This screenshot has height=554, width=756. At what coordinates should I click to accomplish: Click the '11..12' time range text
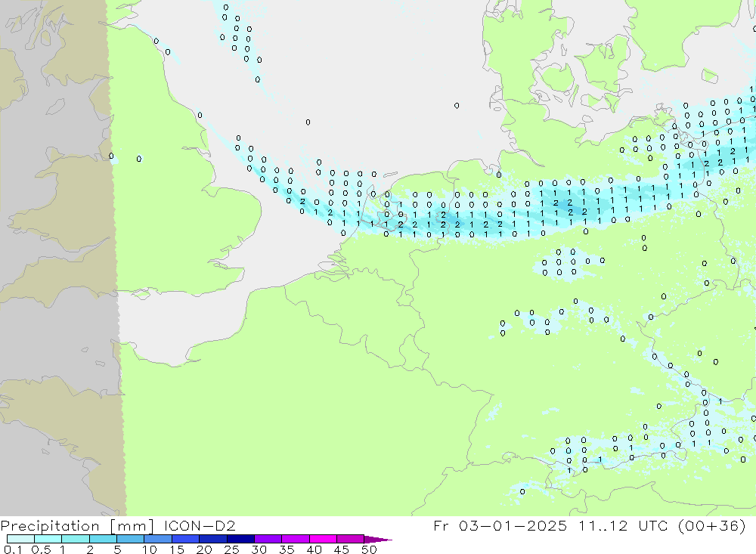[x=603, y=525]
